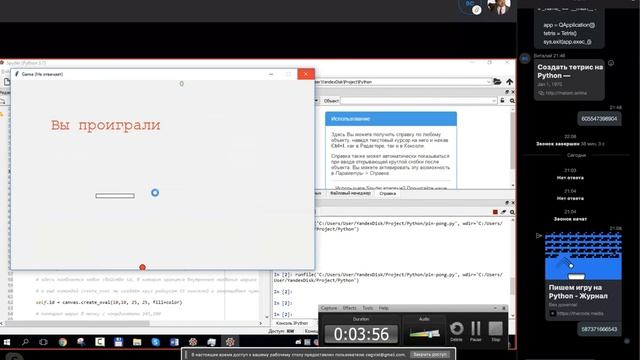
Task: Open the Capture menu in the recorder
Action: tap(329, 308)
